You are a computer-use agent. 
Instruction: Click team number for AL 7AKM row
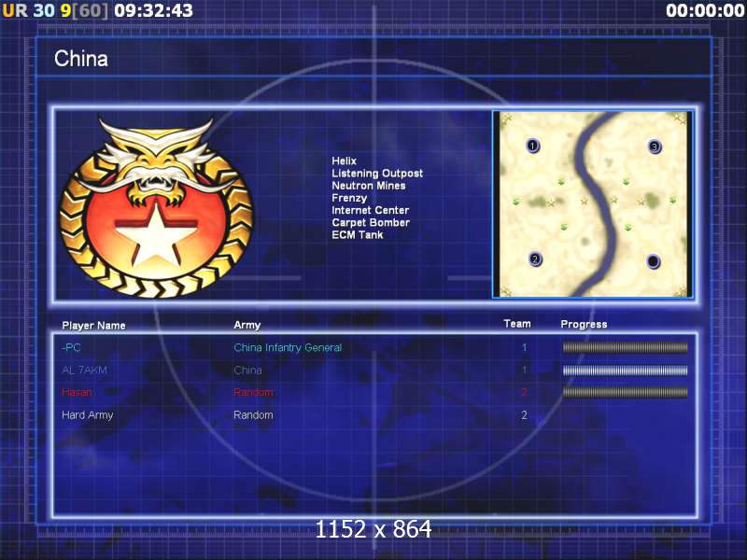coord(525,370)
